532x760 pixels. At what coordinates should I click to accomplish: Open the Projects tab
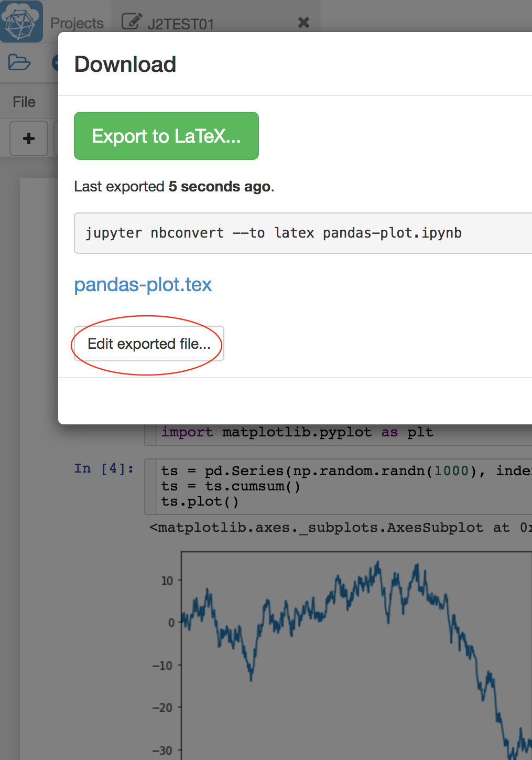click(x=77, y=23)
